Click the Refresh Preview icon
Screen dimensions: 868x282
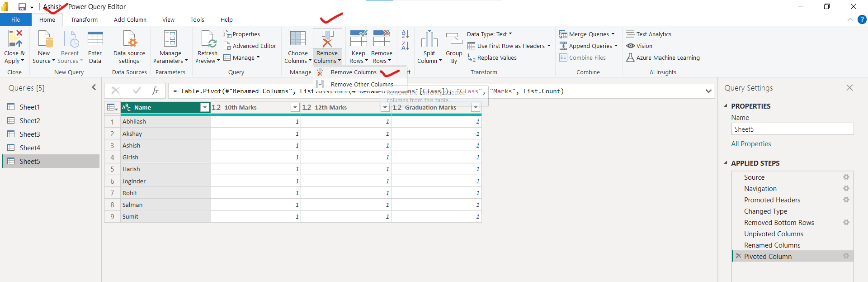coord(208,39)
